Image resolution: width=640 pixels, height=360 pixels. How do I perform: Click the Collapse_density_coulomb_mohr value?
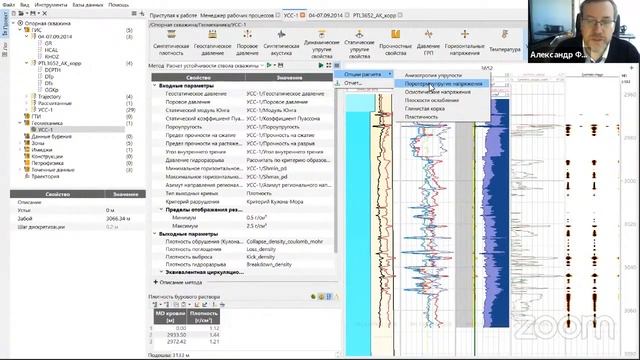(x=284, y=242)
